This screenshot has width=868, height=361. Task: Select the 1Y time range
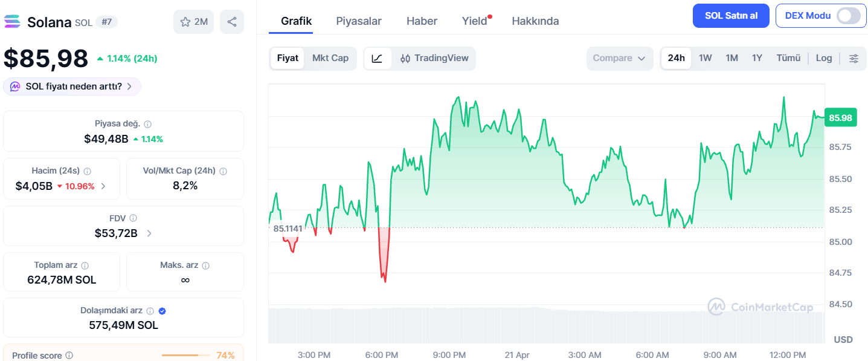pyautogui.click(x=757, y=58)
